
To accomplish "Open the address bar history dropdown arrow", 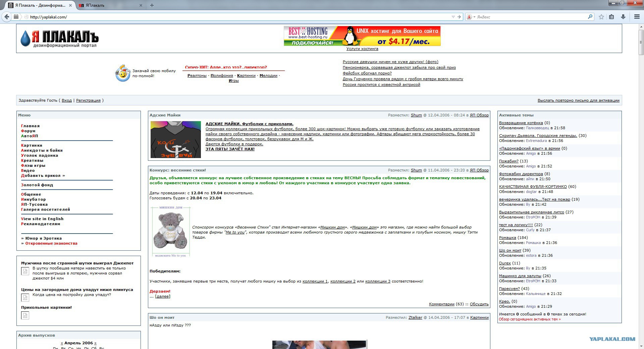I will (453, 17).
